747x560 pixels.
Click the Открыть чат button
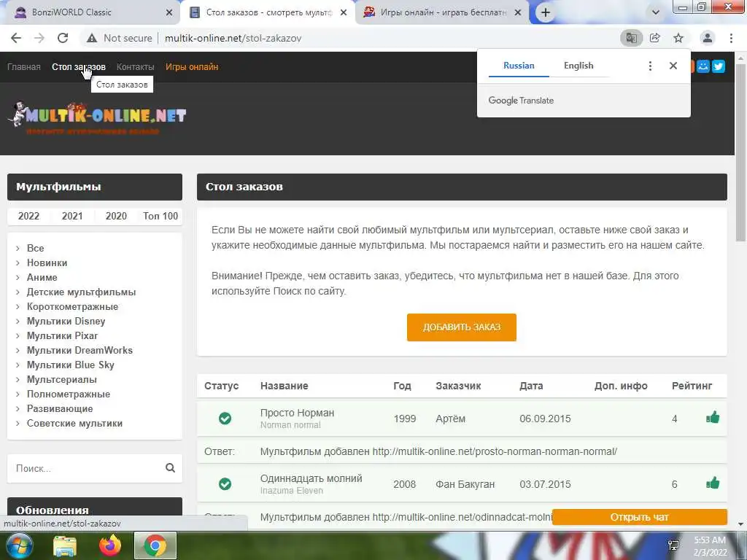tap(639, 517)
